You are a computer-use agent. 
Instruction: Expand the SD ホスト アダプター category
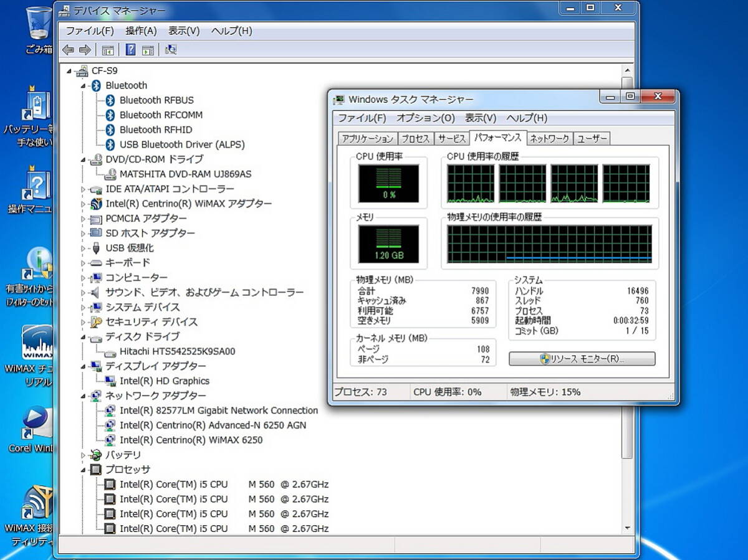pyautogui.click(x=84, y=234)
